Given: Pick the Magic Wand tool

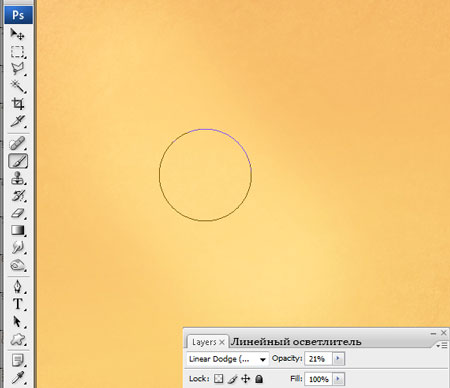Looking at the screenshot, I should click(x=17, y=86).
